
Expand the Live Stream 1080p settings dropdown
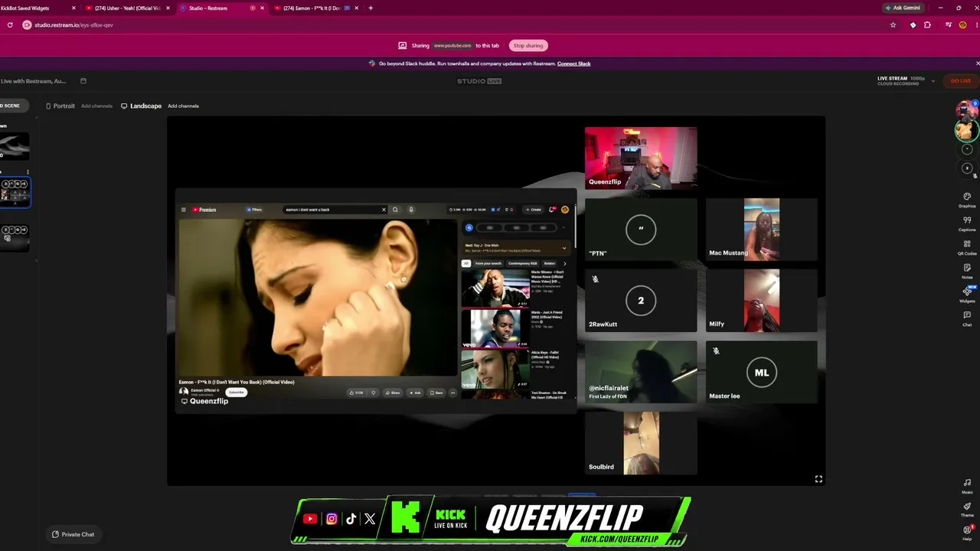click(933, 80)
